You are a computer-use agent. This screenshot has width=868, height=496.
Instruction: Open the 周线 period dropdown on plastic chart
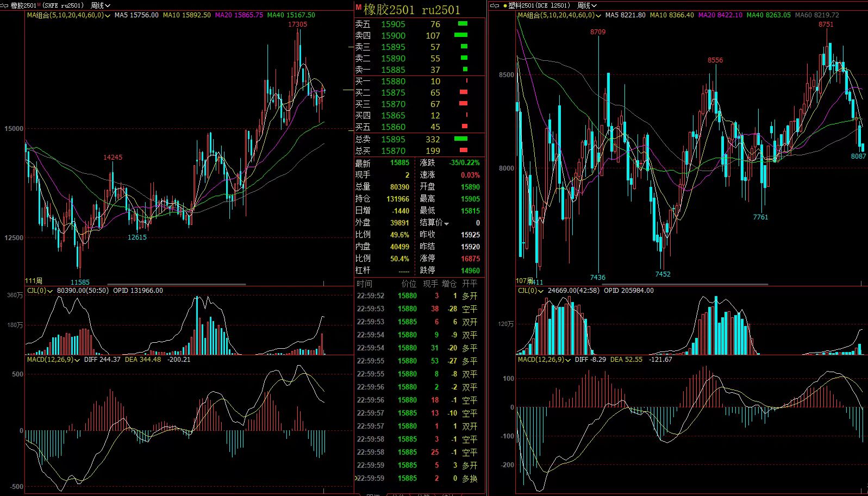pos(587,5)
